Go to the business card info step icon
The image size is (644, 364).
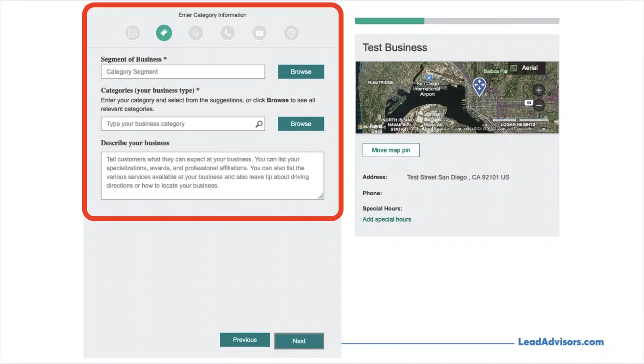tap(132, 33)
